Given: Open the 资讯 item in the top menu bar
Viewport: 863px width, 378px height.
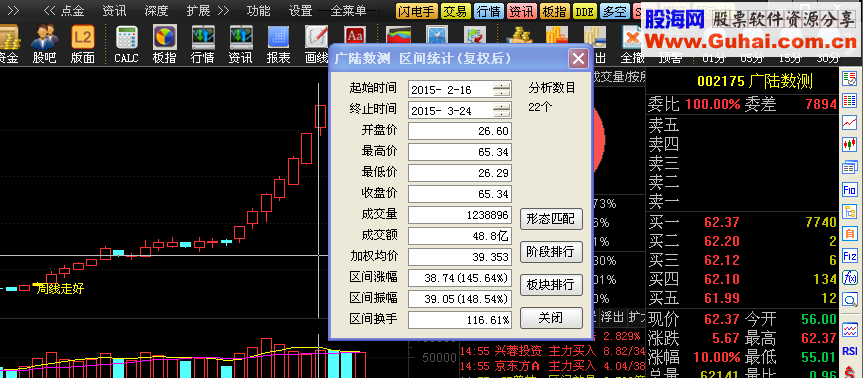Looking at the screenshot, I should [x=114, y=10].
